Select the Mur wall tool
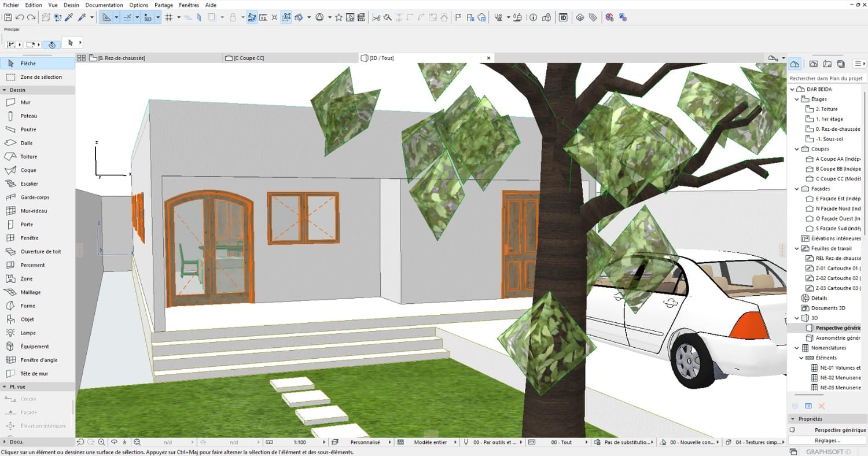The height and width of the screenshot is (456, 868). pos(25,102)
